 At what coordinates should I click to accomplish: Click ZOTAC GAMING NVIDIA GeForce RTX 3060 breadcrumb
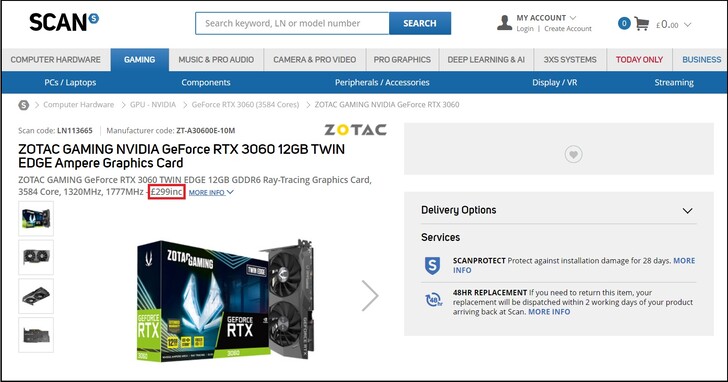(387, 105)
